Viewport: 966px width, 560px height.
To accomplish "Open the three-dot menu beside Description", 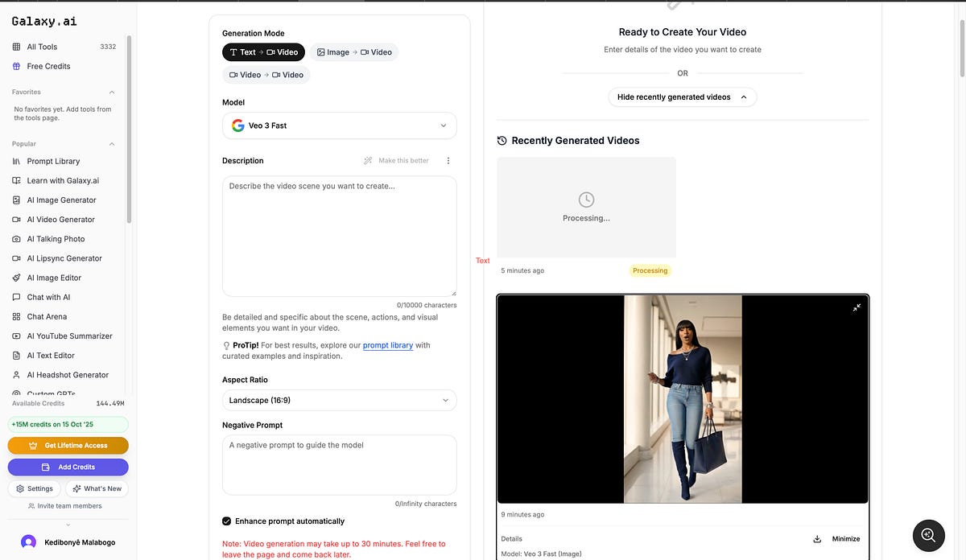I will (x=448, y=161).
